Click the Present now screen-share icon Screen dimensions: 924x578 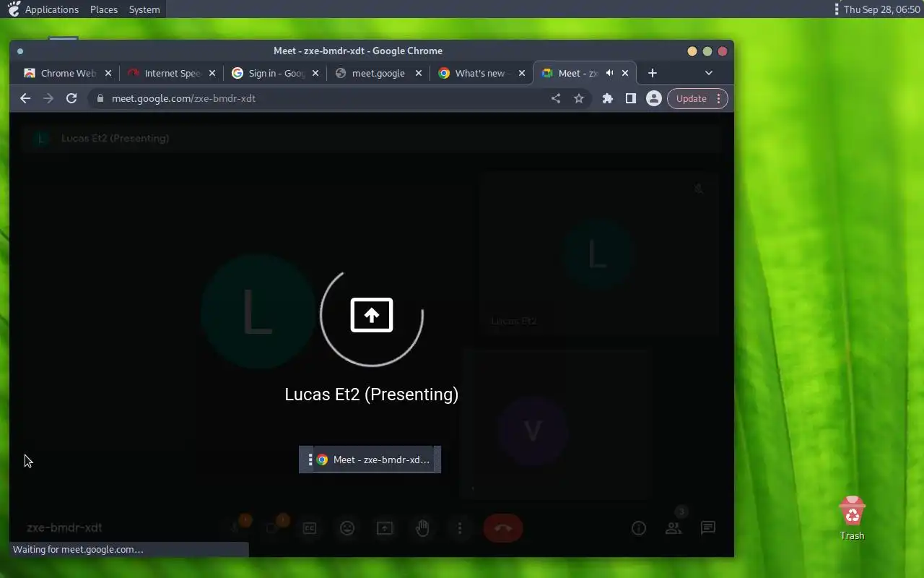385,528
